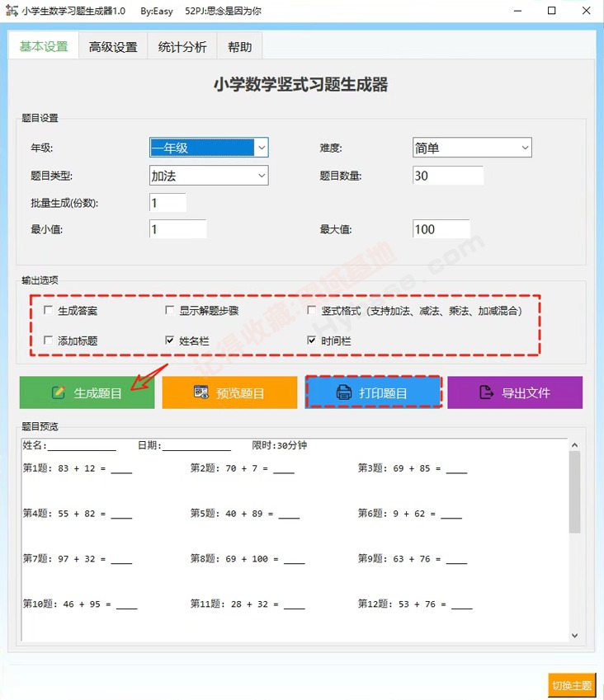
Task: Click the orange 预览题目 button
Action: pos(229,392)
